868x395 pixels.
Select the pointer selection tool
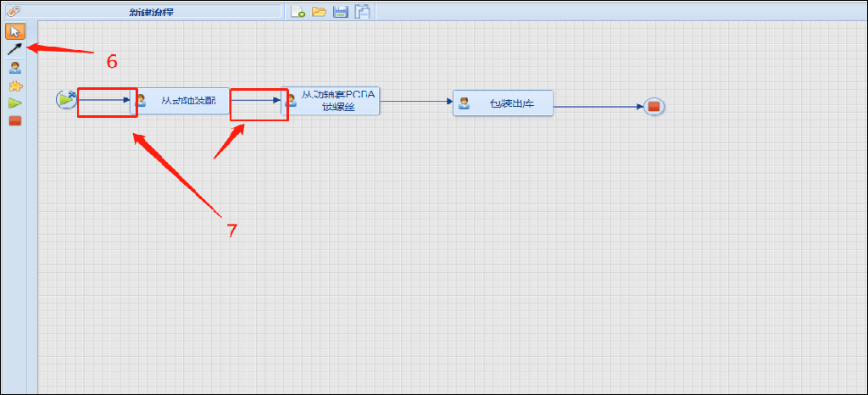(x=14, y=31)
